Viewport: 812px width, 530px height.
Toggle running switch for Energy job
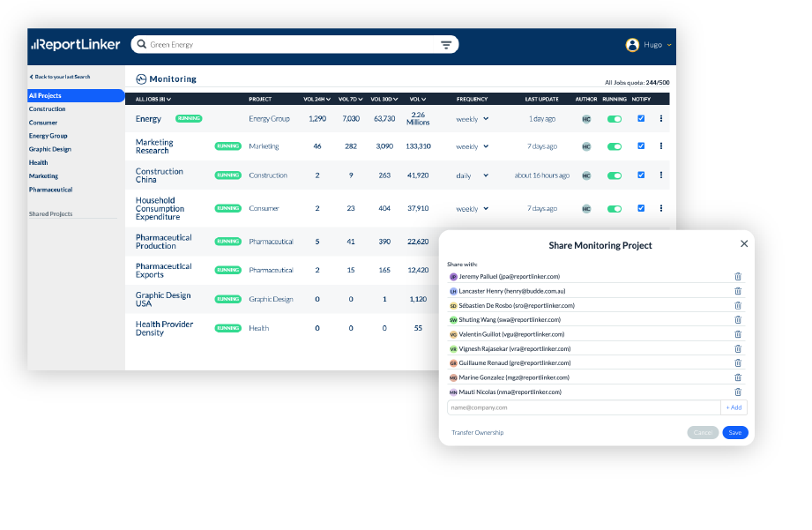[x=615, y=119]
